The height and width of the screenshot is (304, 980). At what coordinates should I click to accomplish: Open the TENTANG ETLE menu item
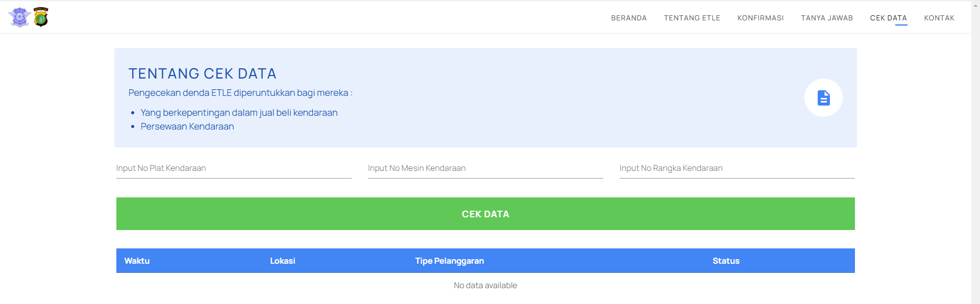coord(692,18)
